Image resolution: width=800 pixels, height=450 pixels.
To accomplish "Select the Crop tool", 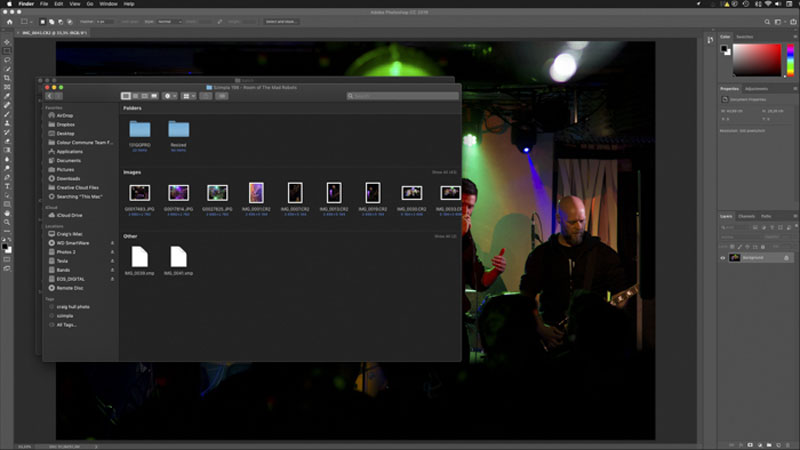I will [x=7, y=78].
